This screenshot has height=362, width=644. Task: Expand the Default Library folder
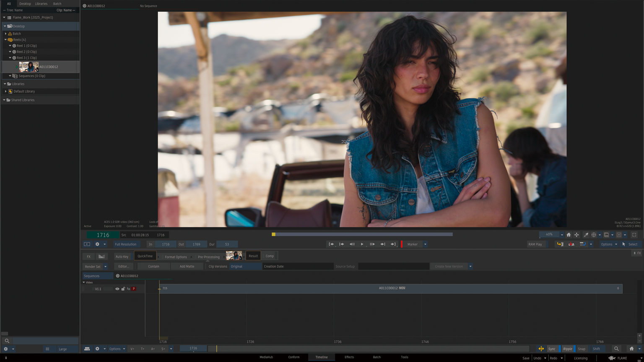coord(5,91)
